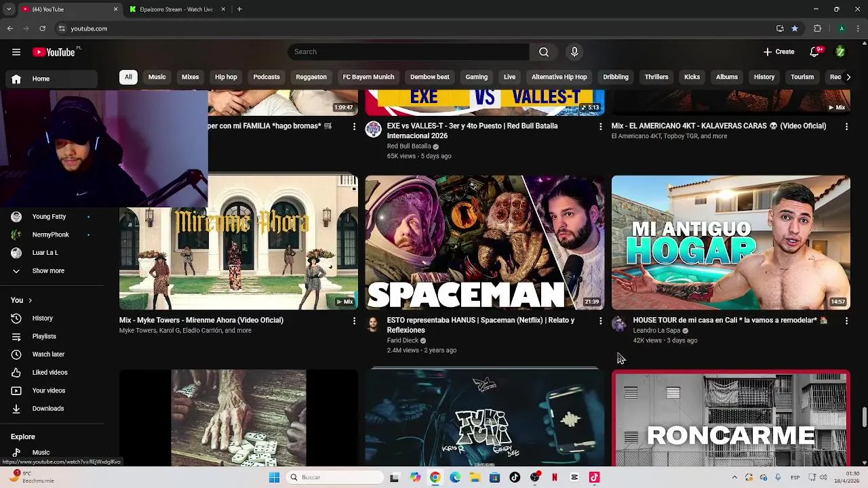The height and width of the screenshot is (488, 868).
Task: Select the Thrillers filter chip
Action: coord(656,77)
